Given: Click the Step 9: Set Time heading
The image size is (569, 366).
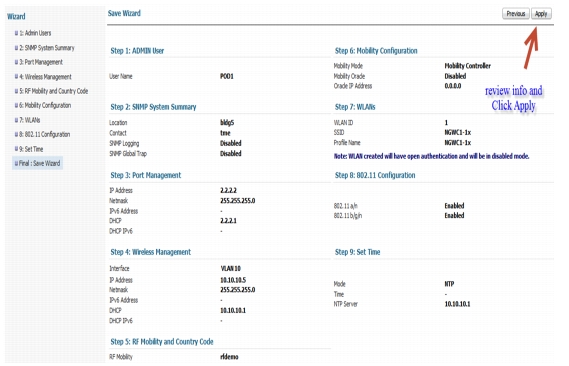Looking at the screenshot, I should 357,252.
